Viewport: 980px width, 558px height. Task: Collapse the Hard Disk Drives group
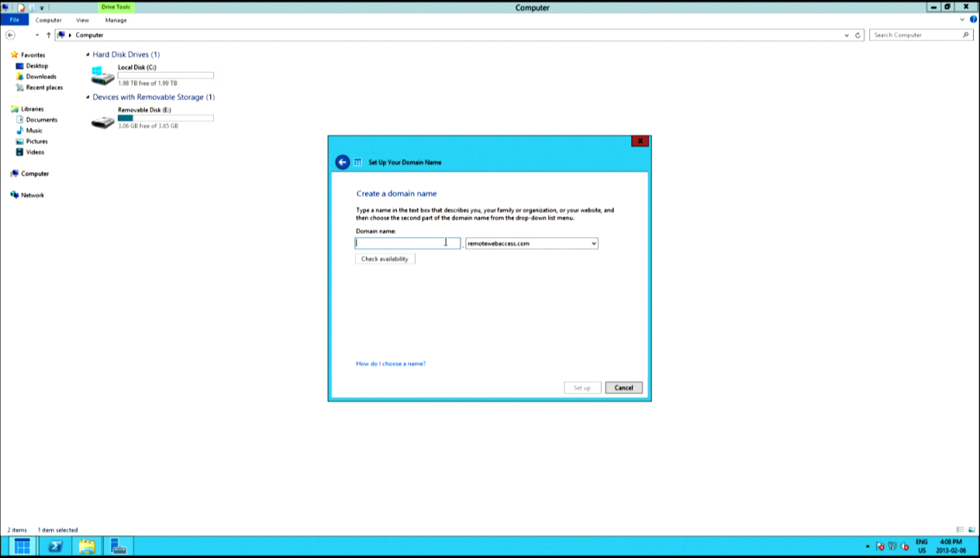(88, 55)
